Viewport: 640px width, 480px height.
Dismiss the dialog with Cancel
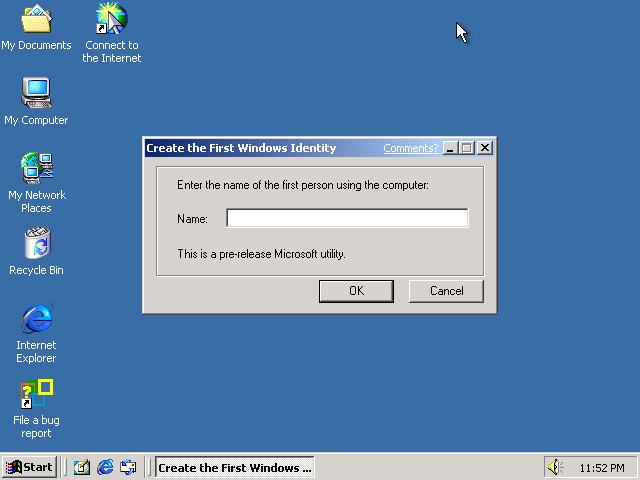446,291
